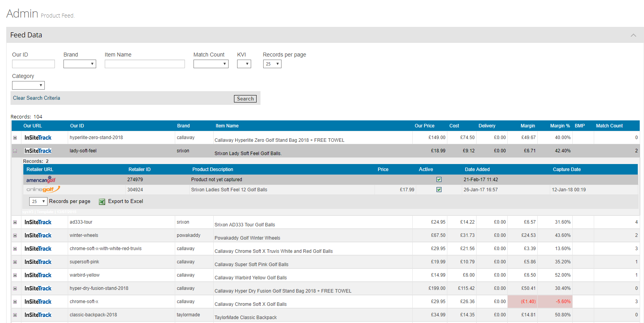The width and height of the screenshot is (644, 323).
Task: Sort nested table by Retailer ID
Action: pos(139,169)
